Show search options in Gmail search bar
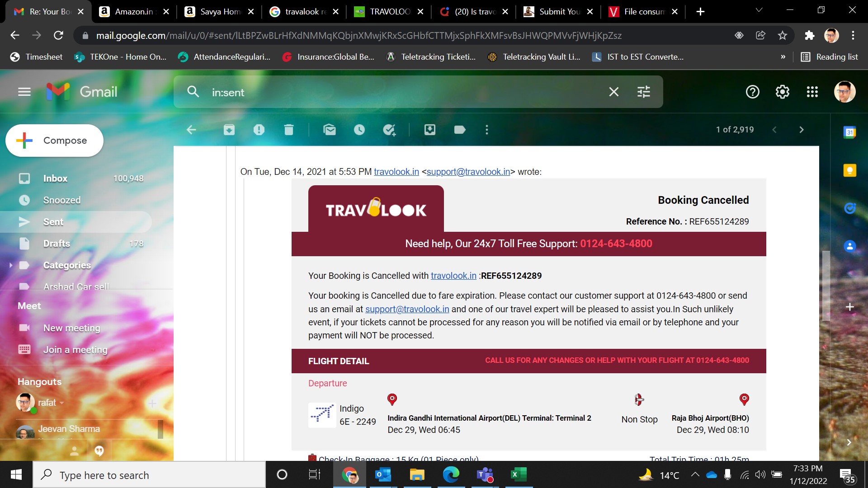Viewport: 868px width, 488px height. click(x=643, y=92)
